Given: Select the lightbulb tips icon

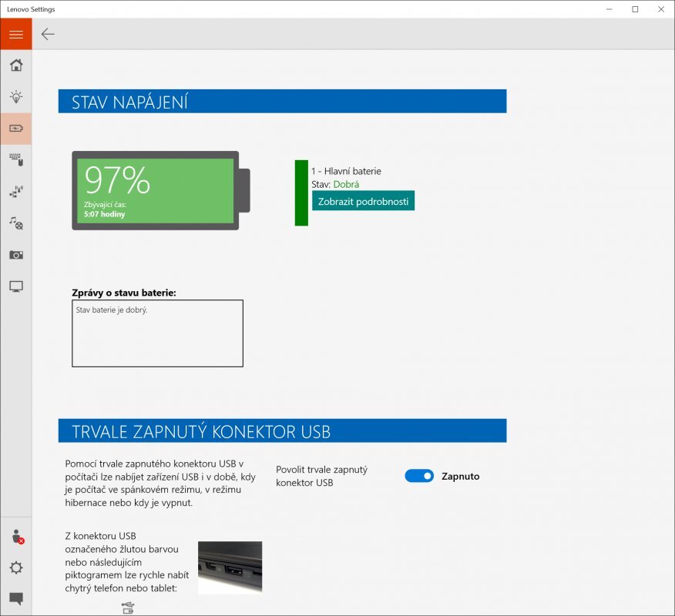Looking at the screenshot, I should tap(16, 97).
